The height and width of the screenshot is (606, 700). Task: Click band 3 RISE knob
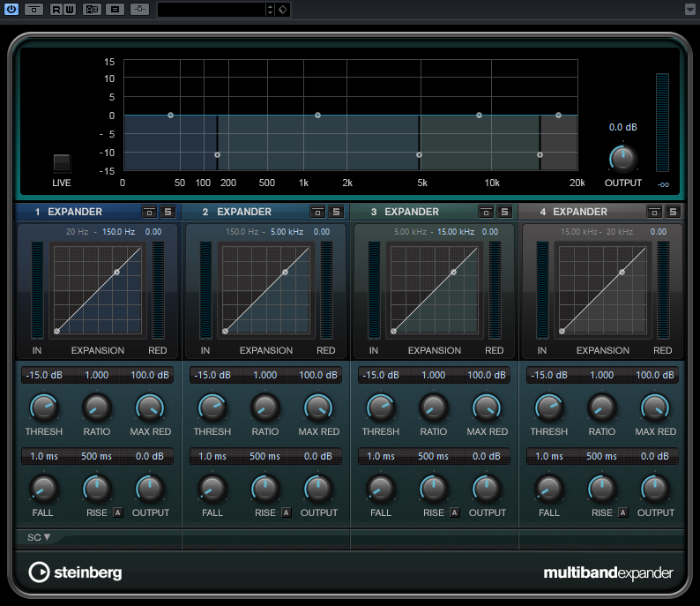click(434, 489)
